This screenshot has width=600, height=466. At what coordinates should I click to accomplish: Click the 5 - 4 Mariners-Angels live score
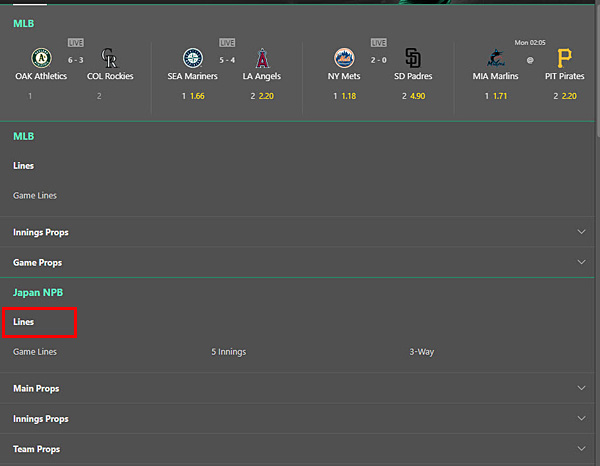pyautogui.click(x=227, y=60)
